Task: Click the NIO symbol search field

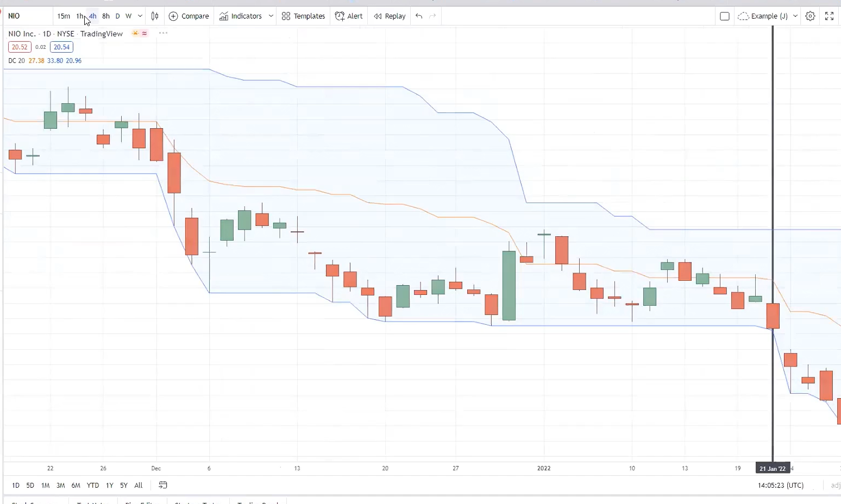Action: pyautogui.click(x=28, y=16)
